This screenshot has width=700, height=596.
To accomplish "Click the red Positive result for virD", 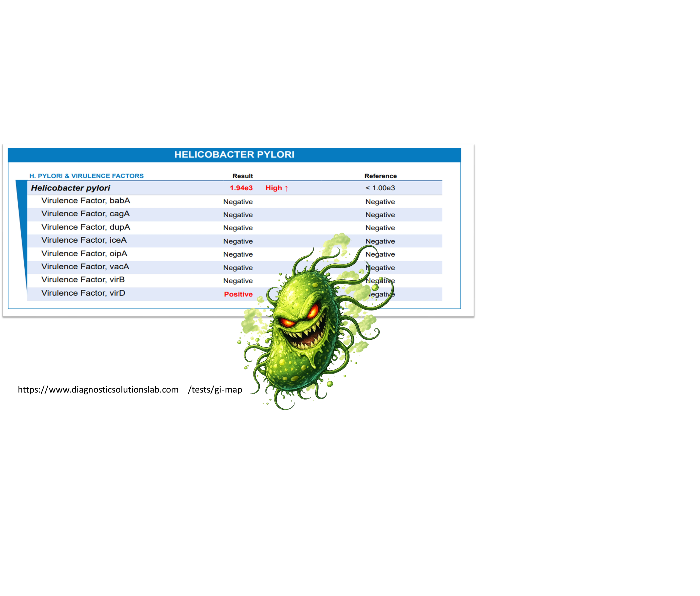I will point(238,294).
